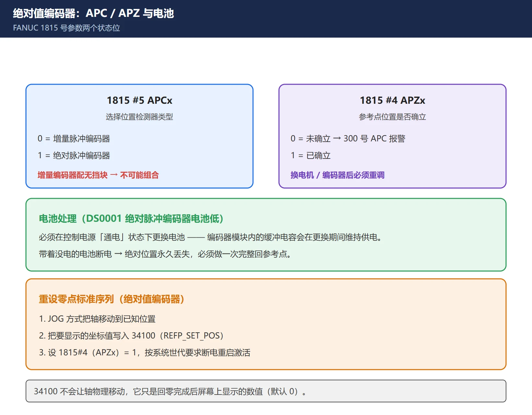Select the heading 1815 #4 APZx

(393, 101)
